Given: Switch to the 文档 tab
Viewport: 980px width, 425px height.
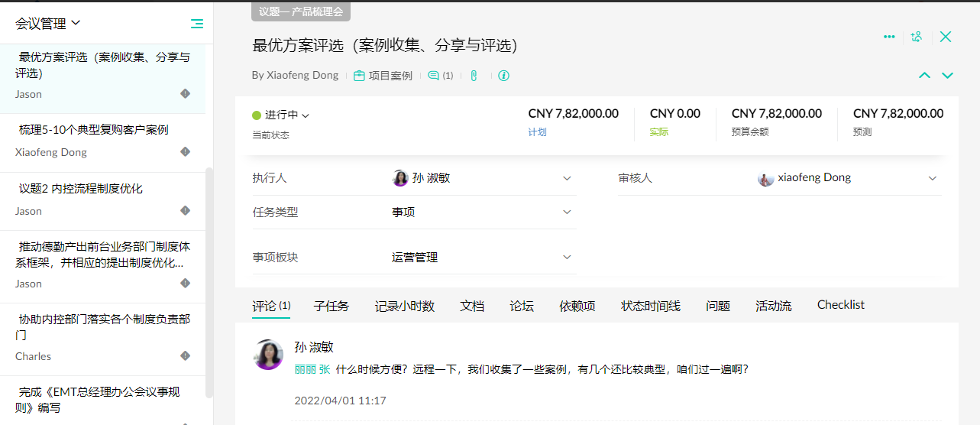Looking at the screenshot, I should (472, 306).
